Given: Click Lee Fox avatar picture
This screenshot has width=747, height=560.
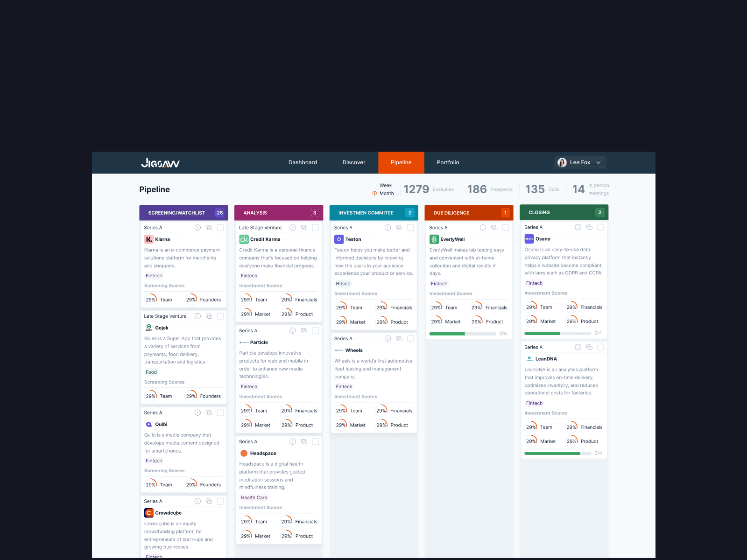Looking at the screenshot, I should click(x=562, y=162).
